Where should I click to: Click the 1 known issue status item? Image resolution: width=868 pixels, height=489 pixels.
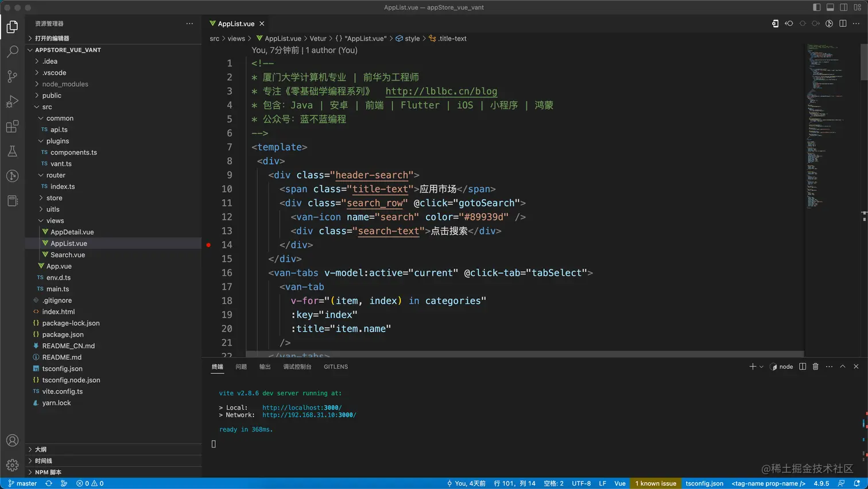pos(656,483)
